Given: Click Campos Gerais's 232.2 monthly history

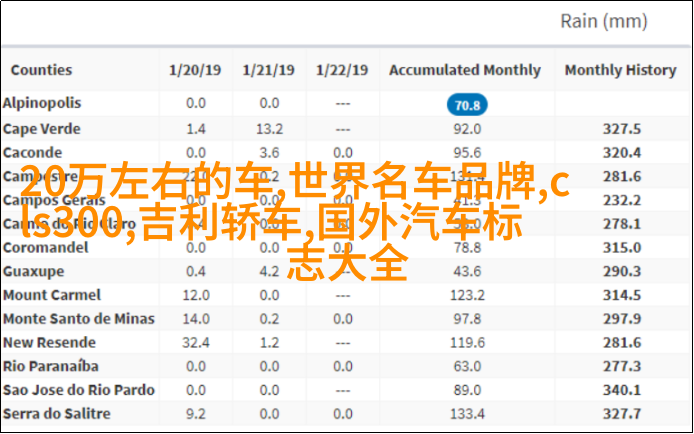Looking at the screenshot, I should tap(622, 200).
